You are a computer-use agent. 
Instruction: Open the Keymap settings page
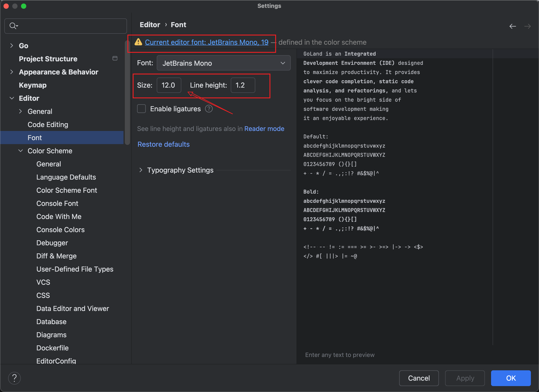click(x=33, y=85)
